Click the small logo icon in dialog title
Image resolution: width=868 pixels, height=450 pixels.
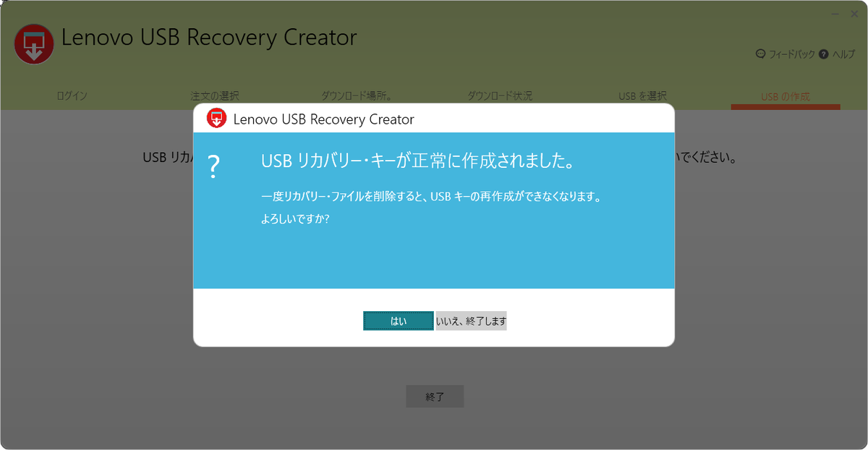coord(217,118)
